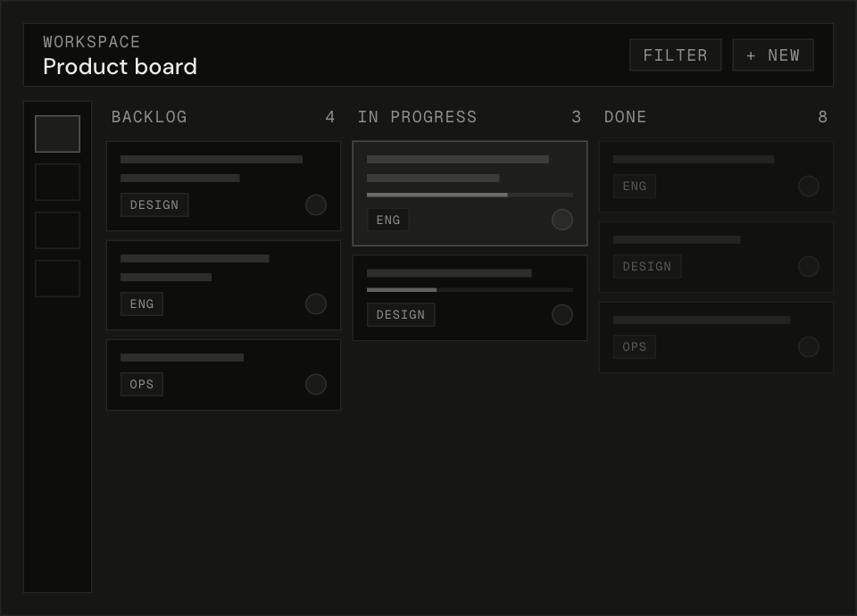The image size is (857, 616).
Task: Select the IN PROGRESS column header
Action: point(417,117)
